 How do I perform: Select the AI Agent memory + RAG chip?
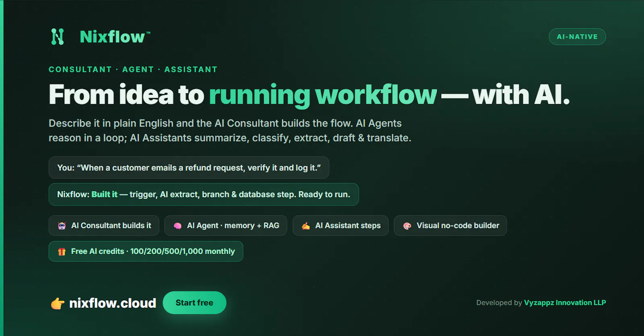click(x=226, y=225)
